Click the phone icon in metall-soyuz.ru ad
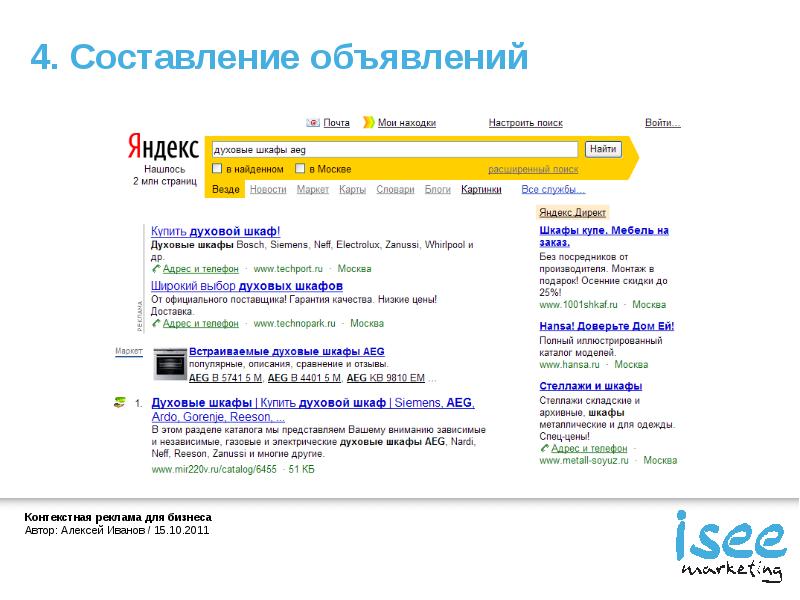 [544, 449]
